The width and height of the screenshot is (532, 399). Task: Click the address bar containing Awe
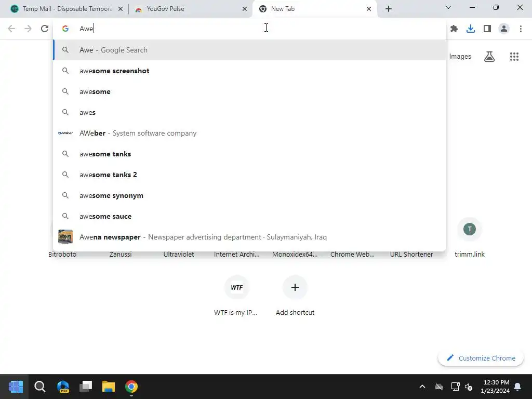[x=249, y=29]
